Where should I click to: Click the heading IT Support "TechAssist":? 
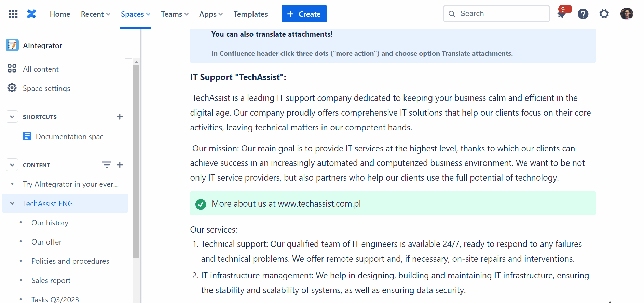[238, 77]
